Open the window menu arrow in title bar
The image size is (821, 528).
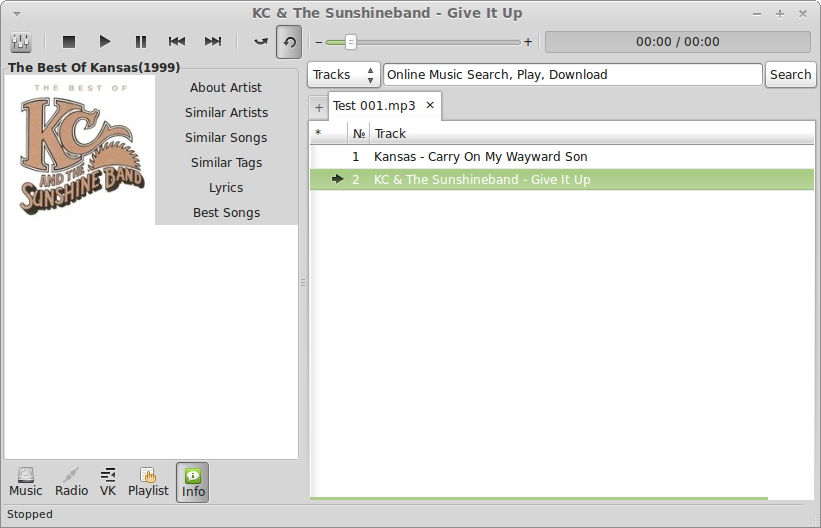16,14
